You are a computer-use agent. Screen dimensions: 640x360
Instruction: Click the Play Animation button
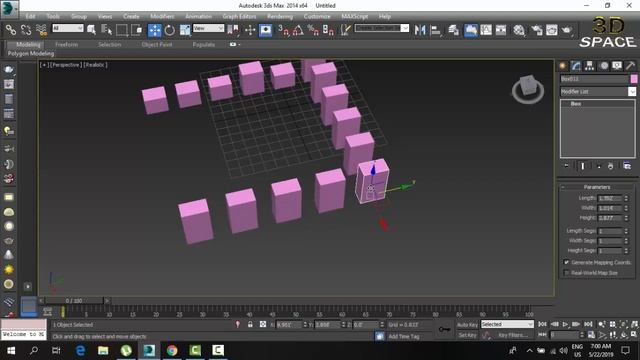point(565,324)
